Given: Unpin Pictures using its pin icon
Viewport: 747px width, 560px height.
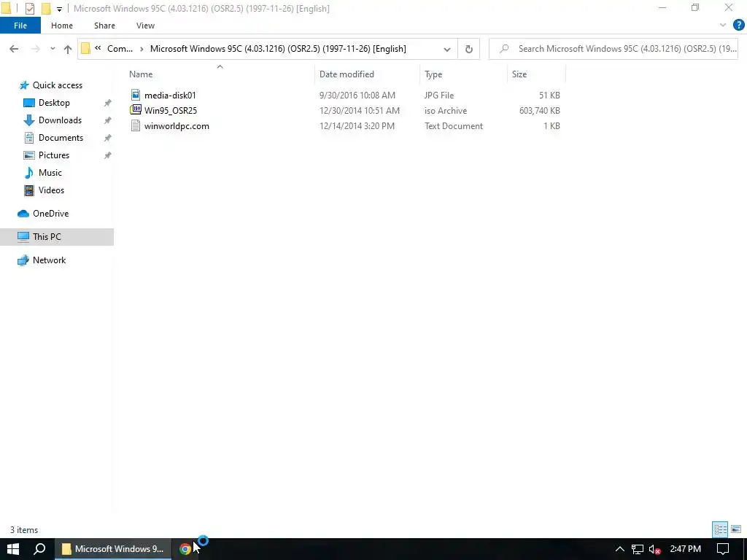Looking at the screenshot, I should point(108,155).
